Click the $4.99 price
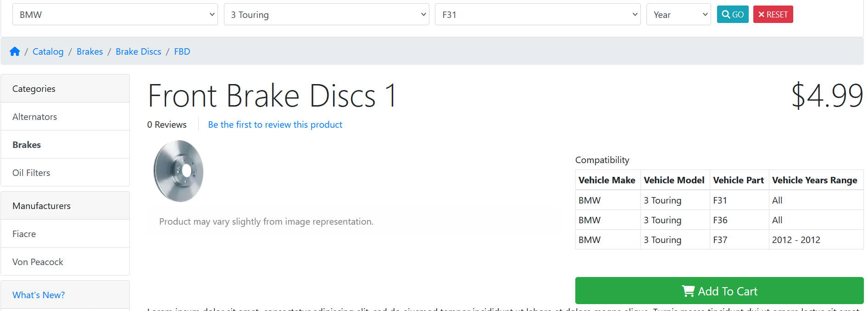 click(827, 96)
